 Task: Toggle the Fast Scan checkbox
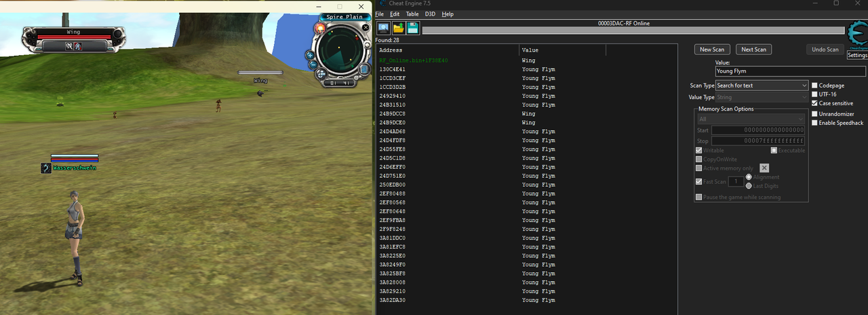[699, 181]
